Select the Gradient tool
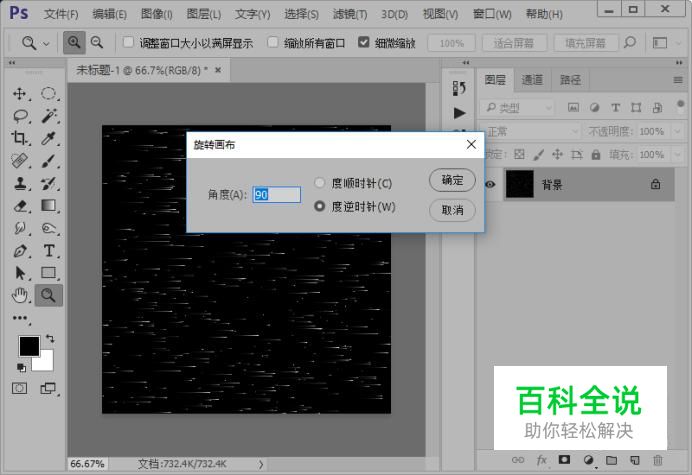The height and width of the screenshot is (475, 692). pos(49,206)
